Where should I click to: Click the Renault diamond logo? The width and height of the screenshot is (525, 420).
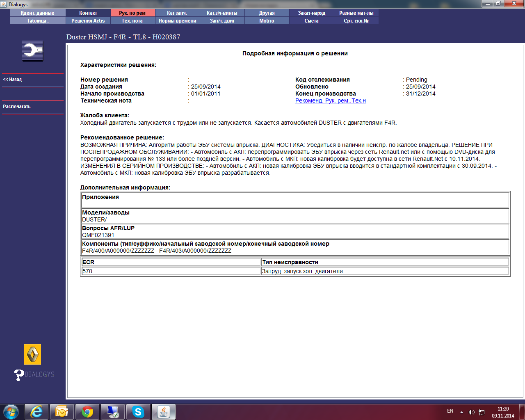(32, 354)
